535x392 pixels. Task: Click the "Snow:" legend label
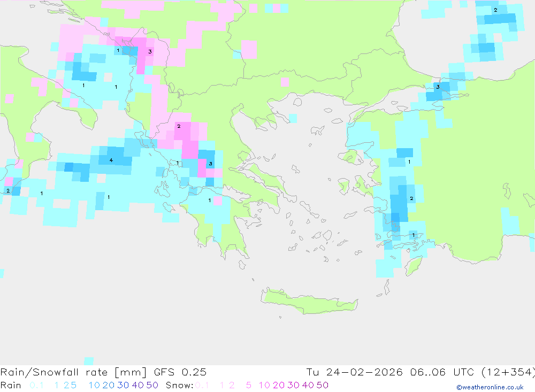179,385
